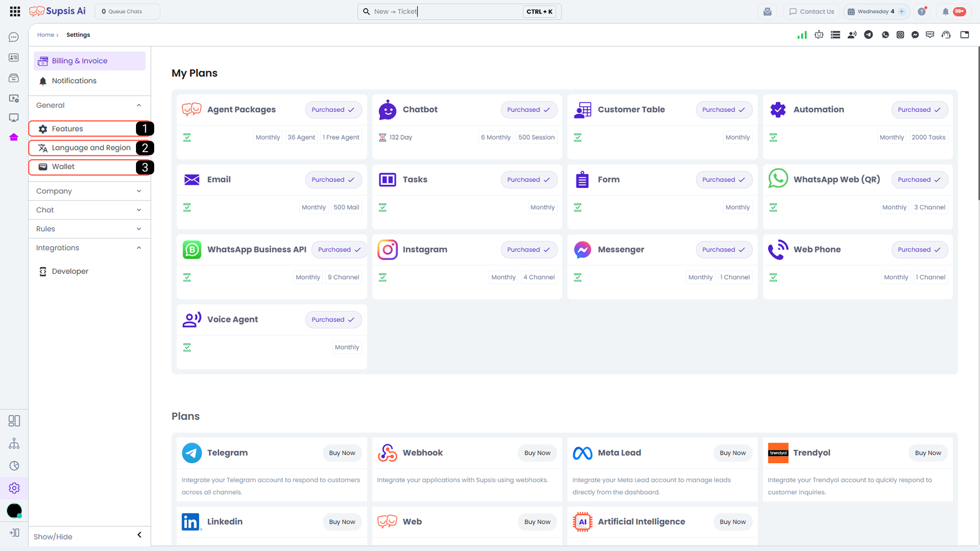Open the Wallet settings

[x=90, y=167]
